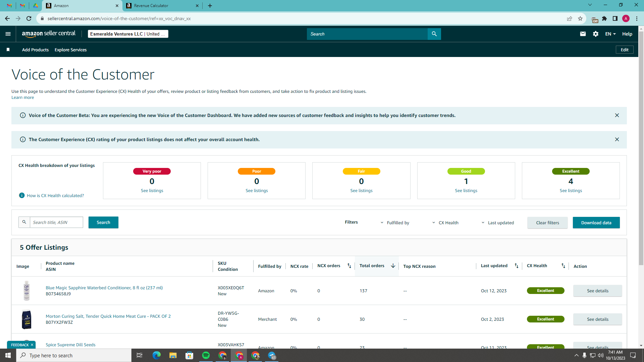Close the Amazon browser tab
The width and height of the screenshot is (644, 362).
click(117, 6)
